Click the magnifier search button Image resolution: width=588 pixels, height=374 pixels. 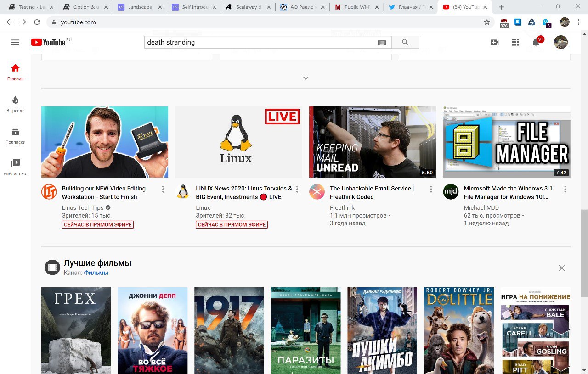(405, 42)
